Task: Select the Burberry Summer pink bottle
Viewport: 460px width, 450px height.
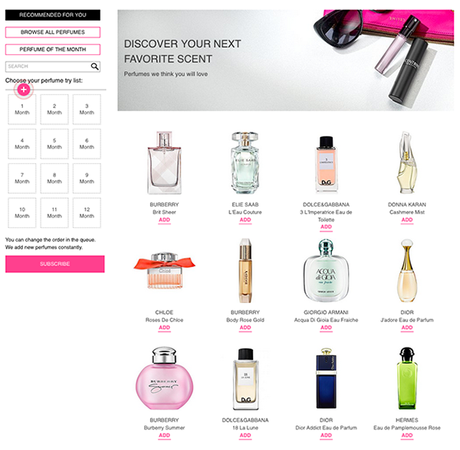Action: pos(164,379)
